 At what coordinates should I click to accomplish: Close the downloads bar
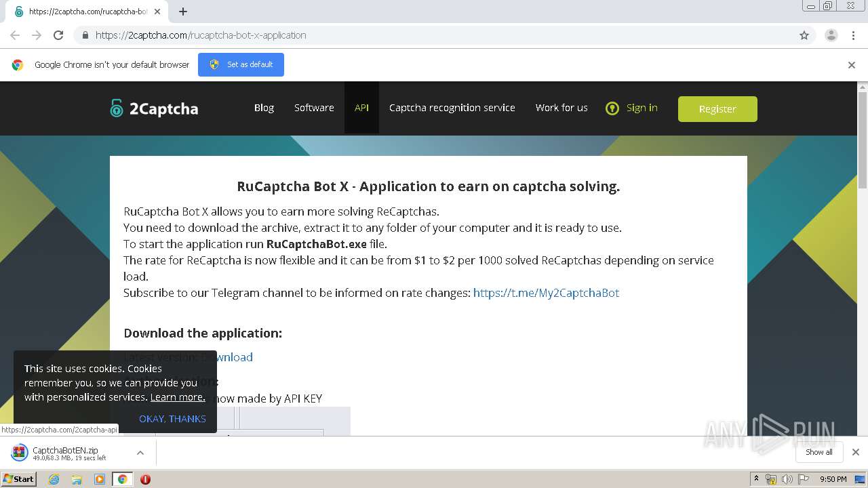(855, 452)
